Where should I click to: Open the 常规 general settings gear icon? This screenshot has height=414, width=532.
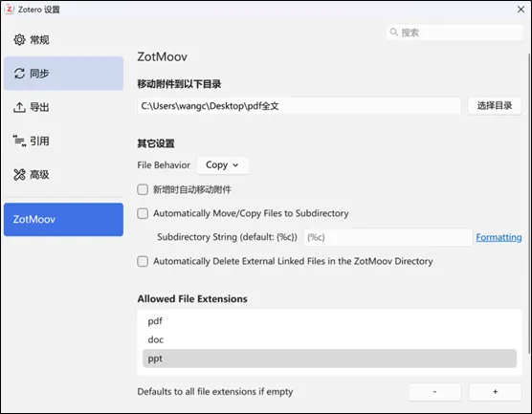point(19,39)
